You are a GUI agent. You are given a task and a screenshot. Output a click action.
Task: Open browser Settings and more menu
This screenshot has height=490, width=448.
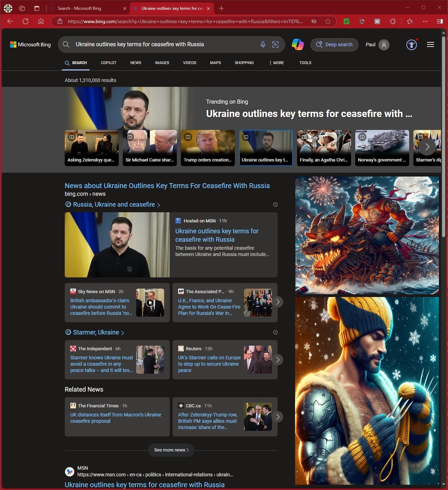coord(425,21)
